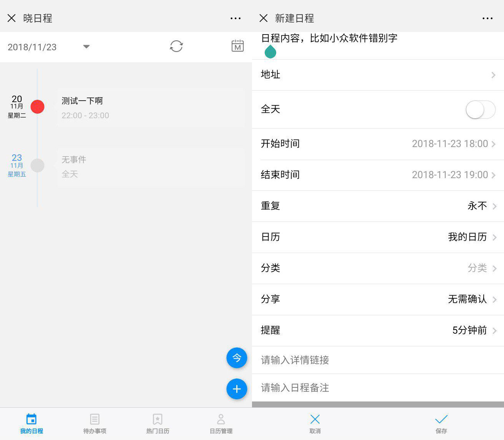Screen dimensions: 504x440
Task: Tap 保存 to save the schedule
Action: coord(441,424)
